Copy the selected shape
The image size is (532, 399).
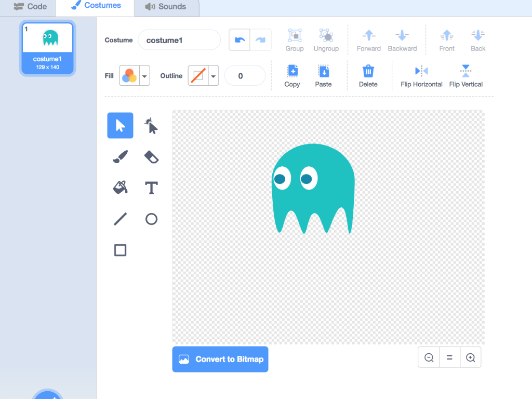click(x=292, y=76)
